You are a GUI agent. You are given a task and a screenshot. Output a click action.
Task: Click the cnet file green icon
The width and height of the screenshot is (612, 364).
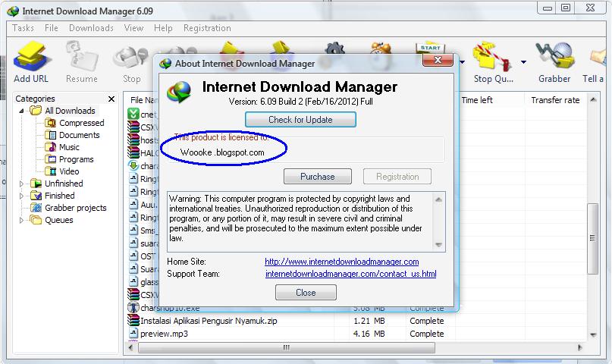[x=133, y=114]
